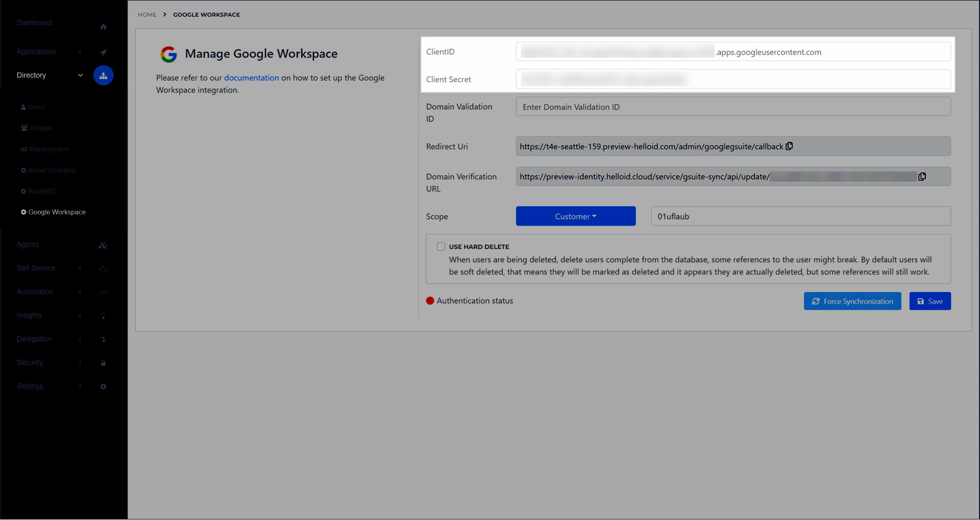Enable the Use Hard Delete checkbox

tap(441, 246)
